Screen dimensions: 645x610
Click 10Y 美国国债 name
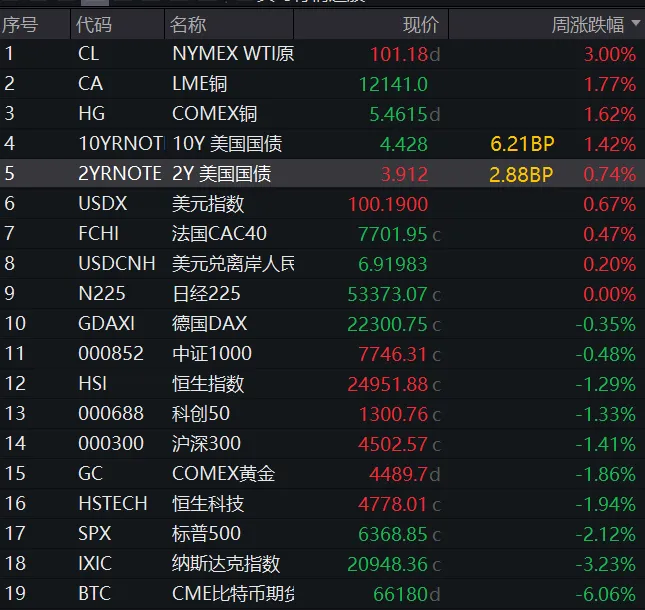227,144
